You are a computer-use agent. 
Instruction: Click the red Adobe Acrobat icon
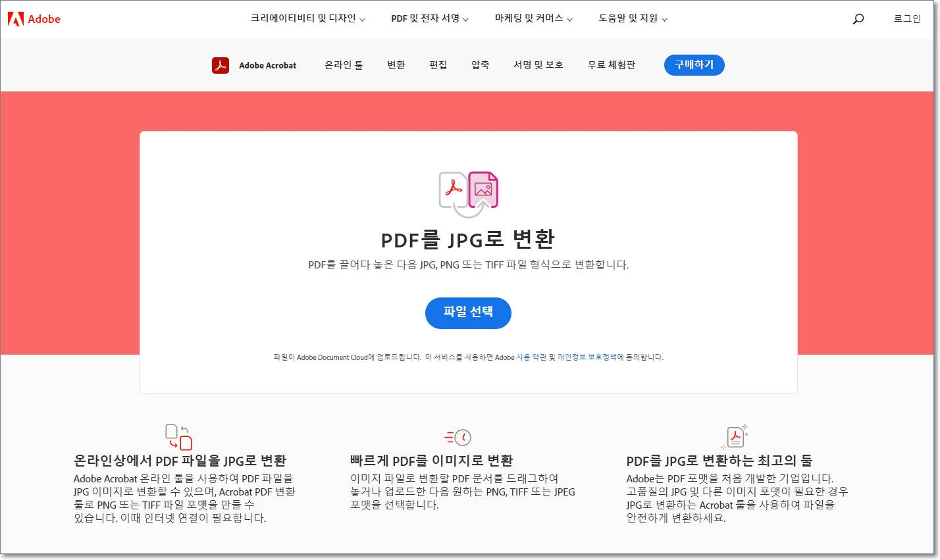[221, 65]
